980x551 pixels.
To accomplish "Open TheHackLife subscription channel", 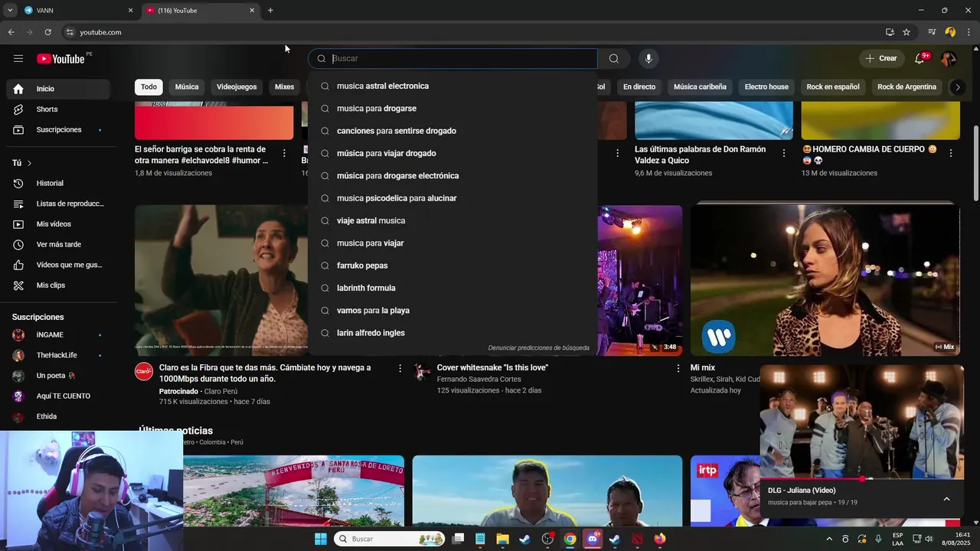I will tap(60, 356).
